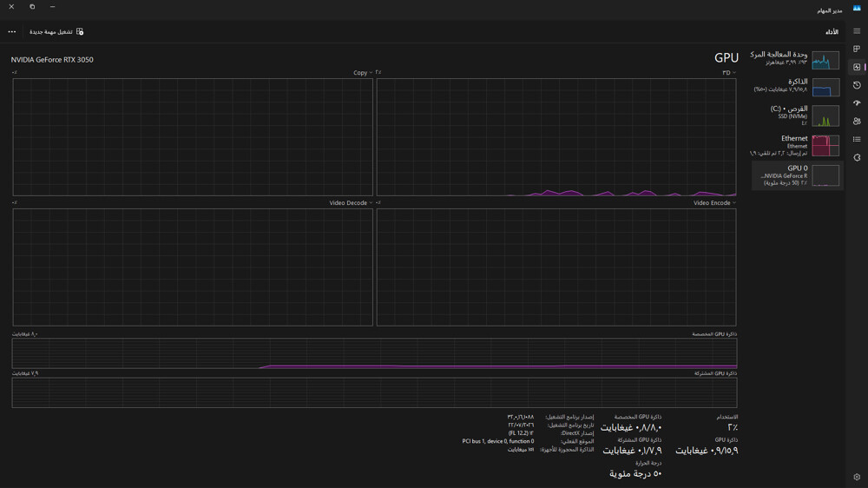
Task: Open the three-dots more options menu
Action: (x=11, y=31)
